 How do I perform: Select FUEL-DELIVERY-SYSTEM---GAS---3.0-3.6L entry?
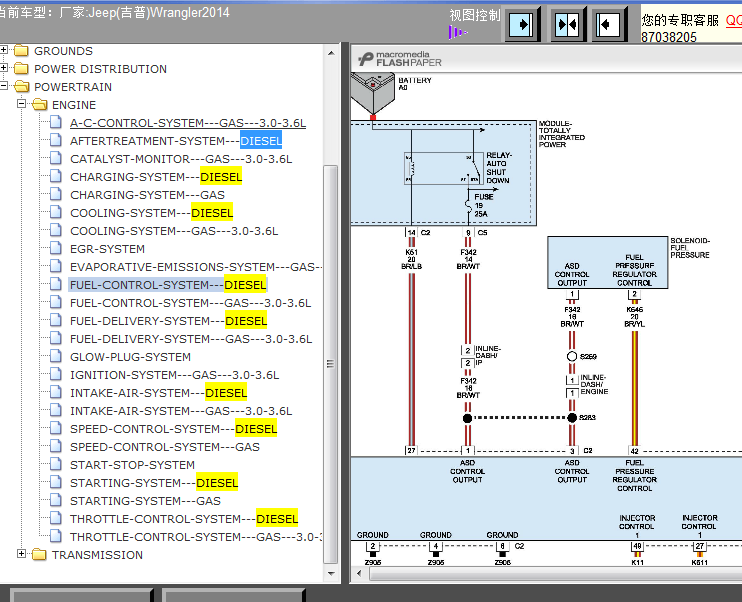click(191, 339)
